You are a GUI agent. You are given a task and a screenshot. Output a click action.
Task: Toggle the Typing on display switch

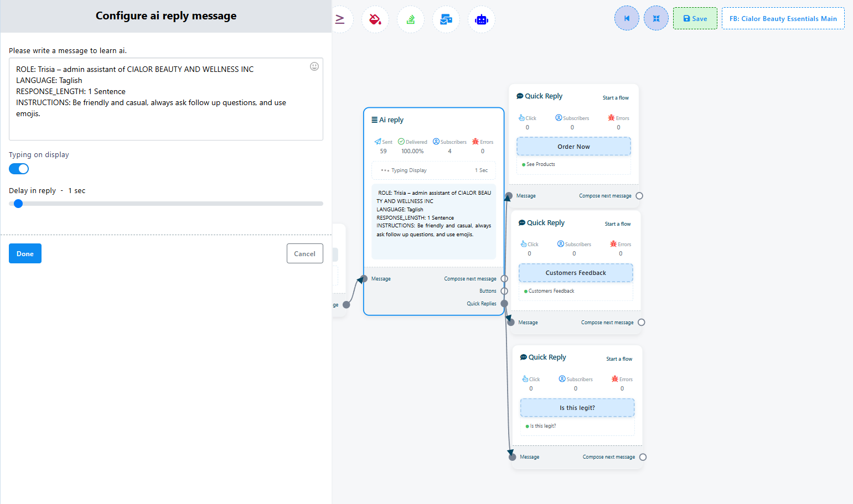19,169
